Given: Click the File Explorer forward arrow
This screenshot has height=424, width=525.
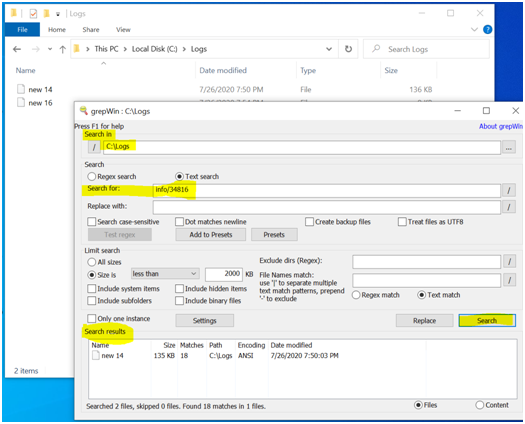Looking at the screenshot, I should pyautogui.click(x=35, y=49).
